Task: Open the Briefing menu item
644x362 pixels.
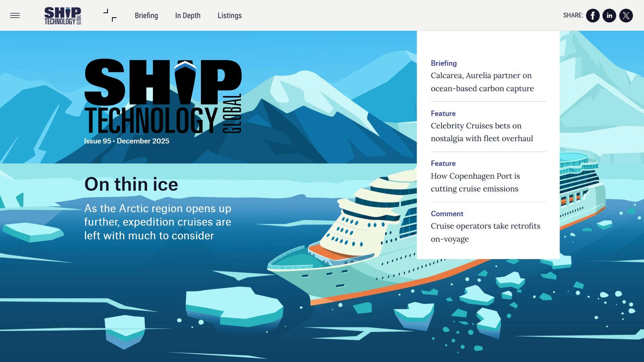Action: coord(146,15)
